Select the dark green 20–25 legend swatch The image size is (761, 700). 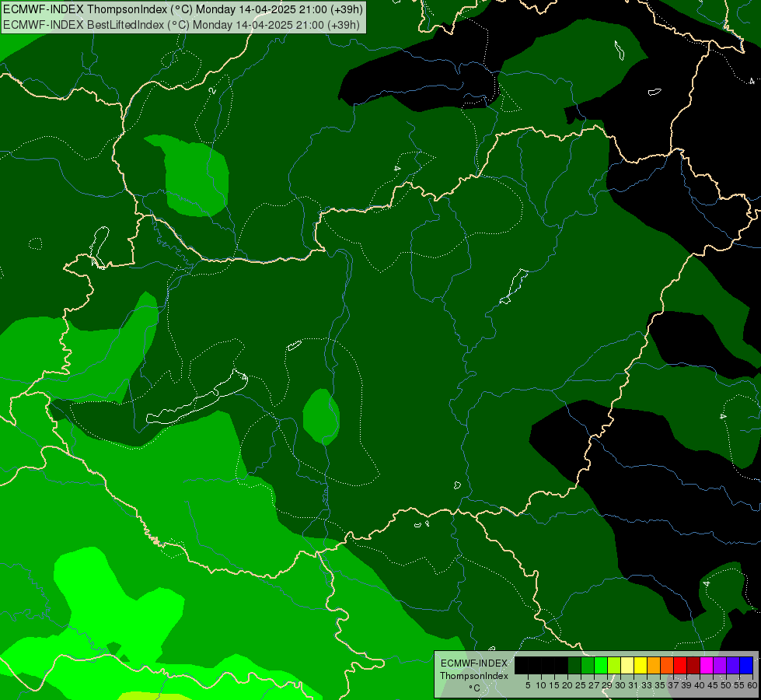[574, 665]
